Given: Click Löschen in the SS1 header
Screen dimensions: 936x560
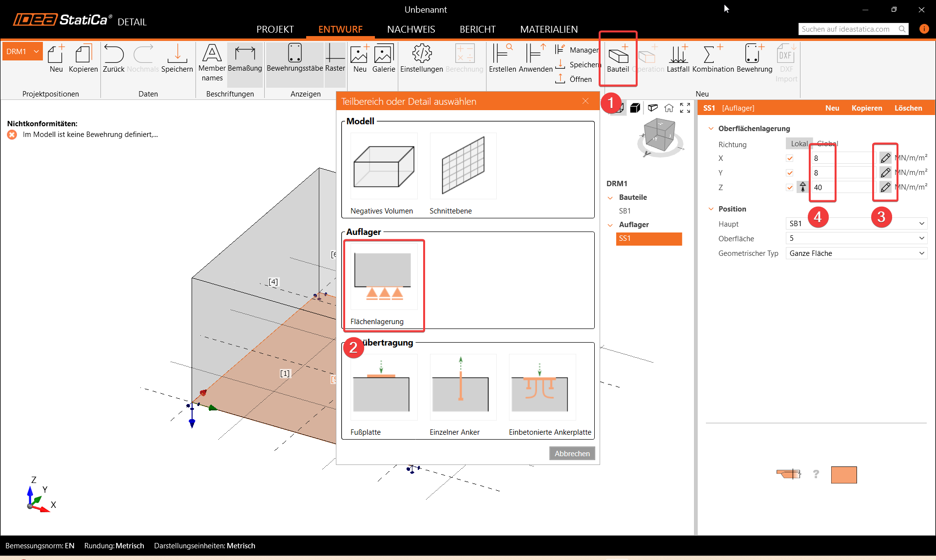Looking at the screenshot, I should 908,108.
